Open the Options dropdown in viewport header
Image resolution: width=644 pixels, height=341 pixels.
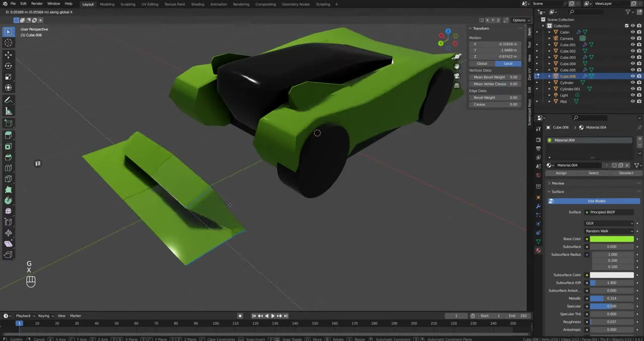pos(521,20)
